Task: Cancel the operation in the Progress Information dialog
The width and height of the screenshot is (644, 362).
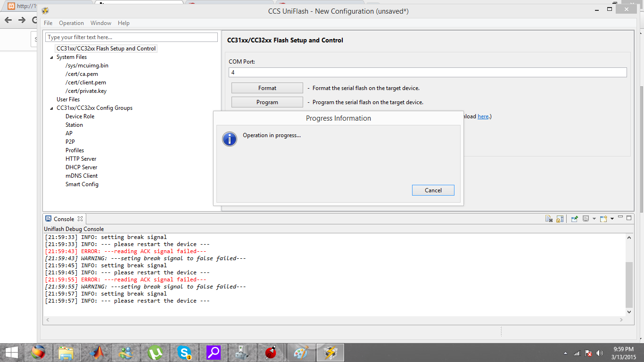Action: 433,190
